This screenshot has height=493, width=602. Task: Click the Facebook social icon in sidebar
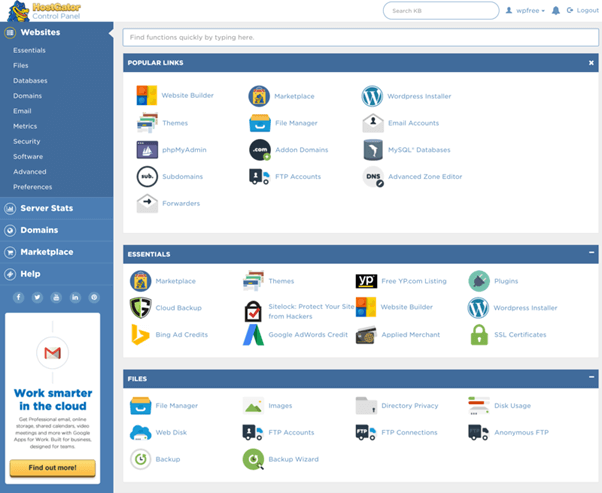coord(18,297)
